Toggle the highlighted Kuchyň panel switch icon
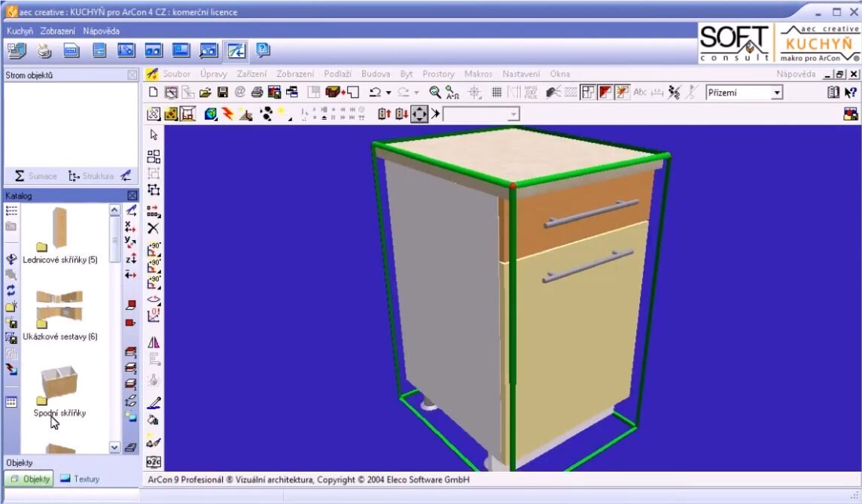Viewport: 862px width, 504px height. (x=236, y=51)
